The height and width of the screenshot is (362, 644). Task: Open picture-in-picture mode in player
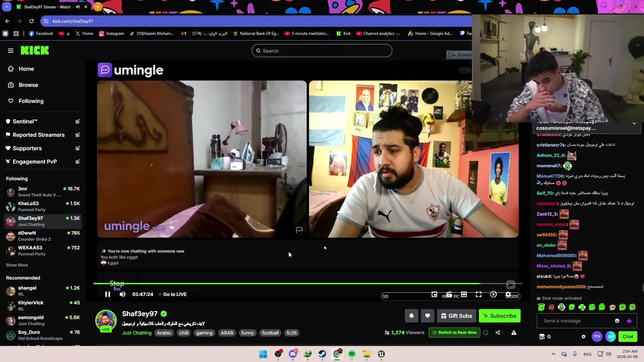pyautogui.click(x=434, y=295)
